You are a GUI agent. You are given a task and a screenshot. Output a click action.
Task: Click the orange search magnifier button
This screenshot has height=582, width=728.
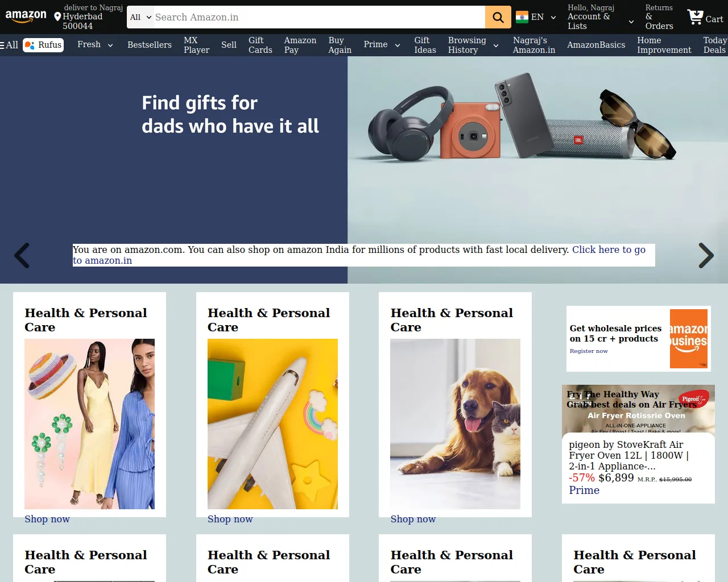point(498,17)
